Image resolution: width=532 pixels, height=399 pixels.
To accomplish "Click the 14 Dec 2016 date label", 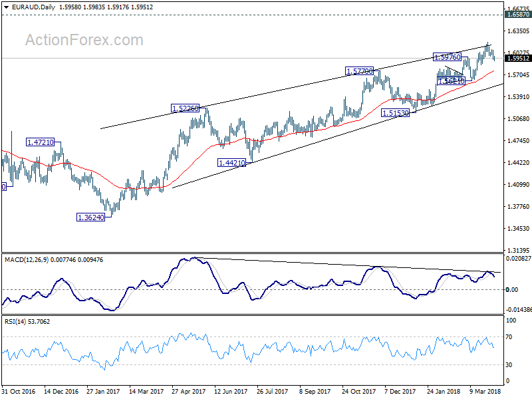I will pyautogui.click(x=61, y=391).
